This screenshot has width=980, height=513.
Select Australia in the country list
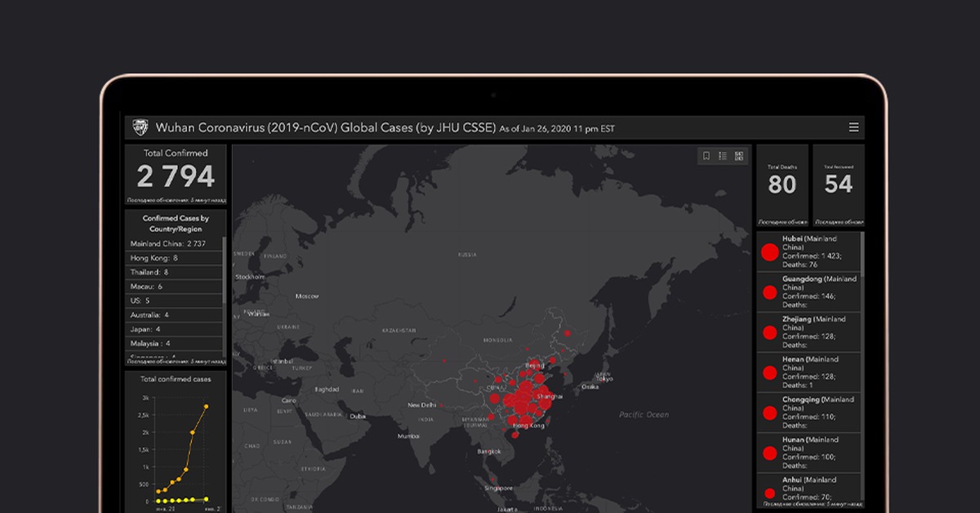point(174,314)
